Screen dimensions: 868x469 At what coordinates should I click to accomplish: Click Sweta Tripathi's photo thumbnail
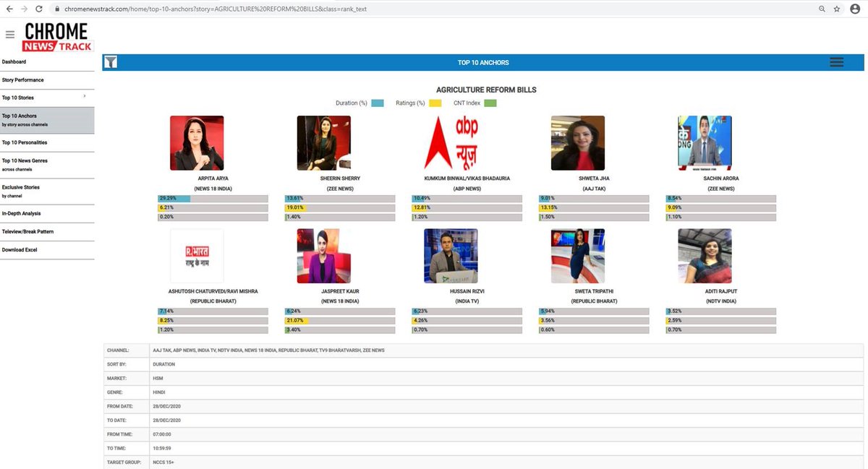(578, 256)
